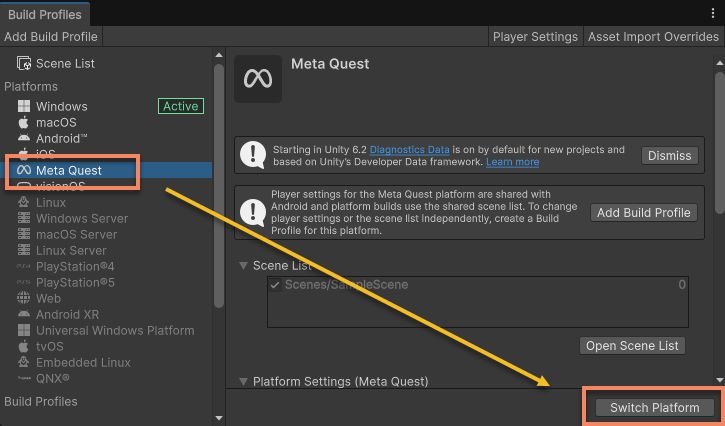This screenshot has height=426, width=725.
Task: Select the tvOS platform row
Action: (106, 346)
